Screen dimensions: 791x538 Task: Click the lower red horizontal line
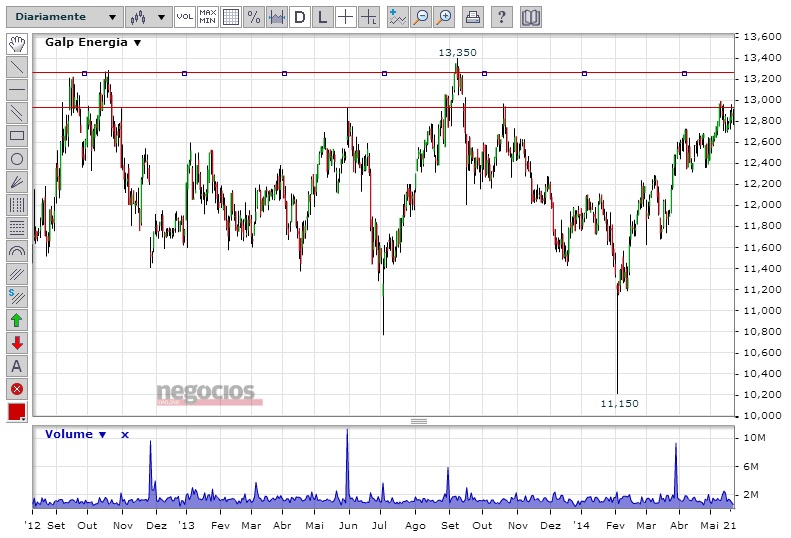(x=383, y=107)
